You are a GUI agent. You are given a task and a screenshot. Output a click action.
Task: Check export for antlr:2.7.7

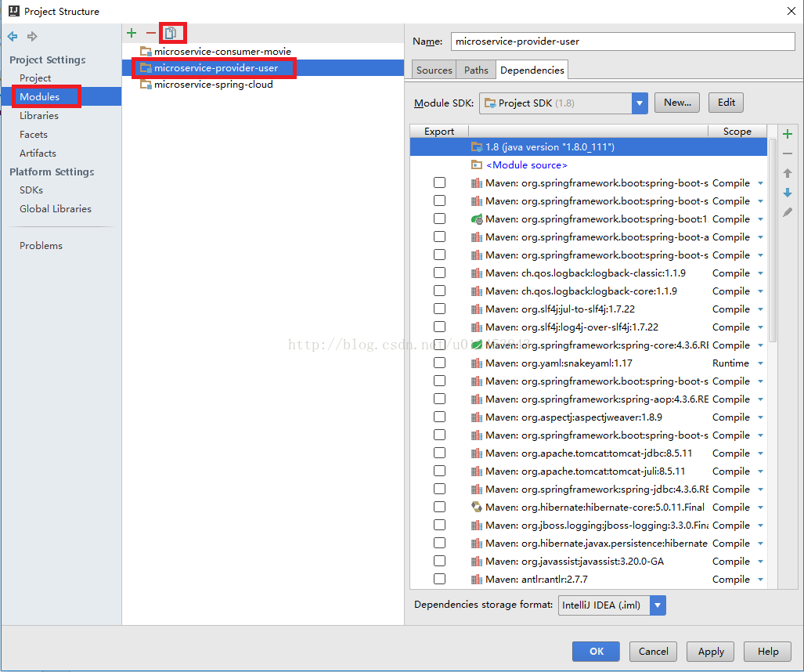(439, 579)
